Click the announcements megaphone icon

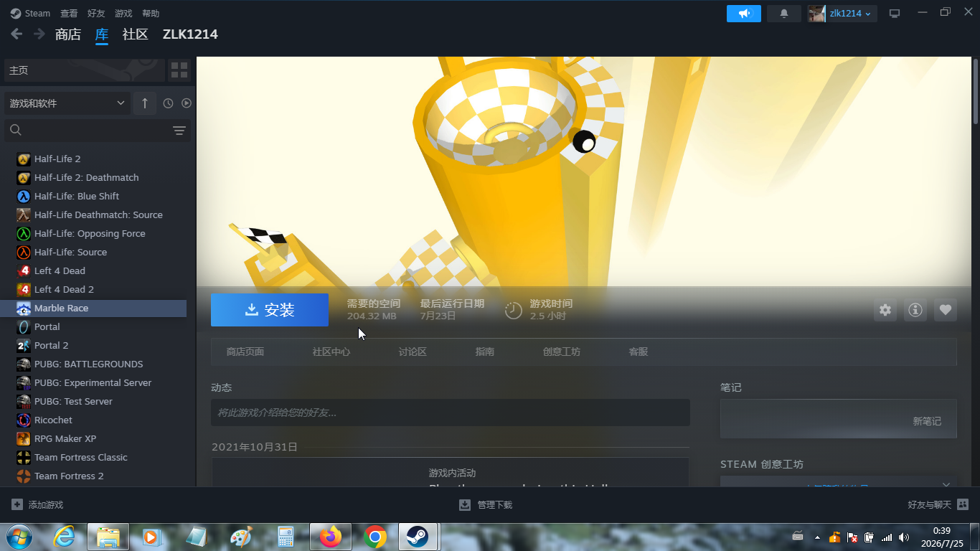click(743, 14)
